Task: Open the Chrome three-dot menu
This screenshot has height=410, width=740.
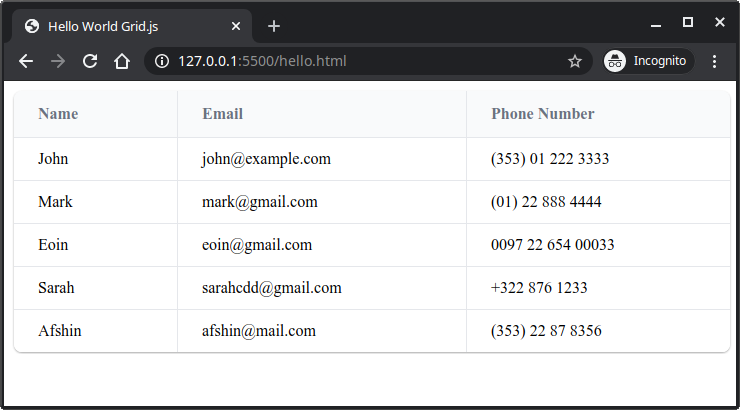Action: [714, 61]
